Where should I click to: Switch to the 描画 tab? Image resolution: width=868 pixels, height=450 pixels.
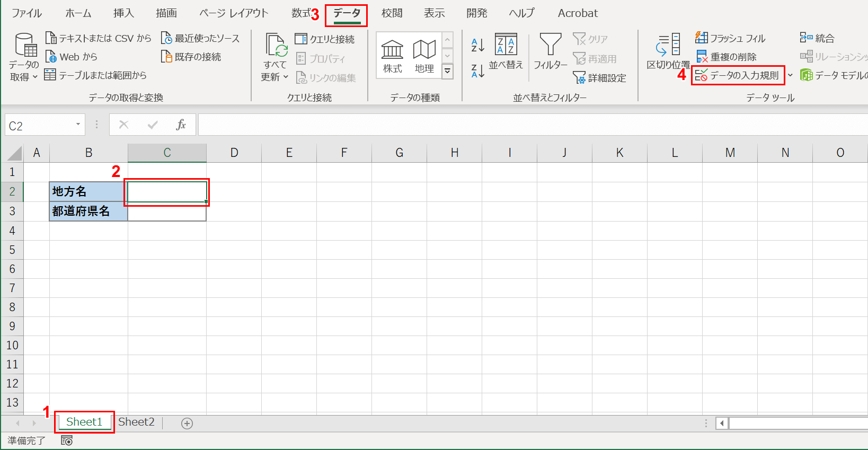coord(166,13)
